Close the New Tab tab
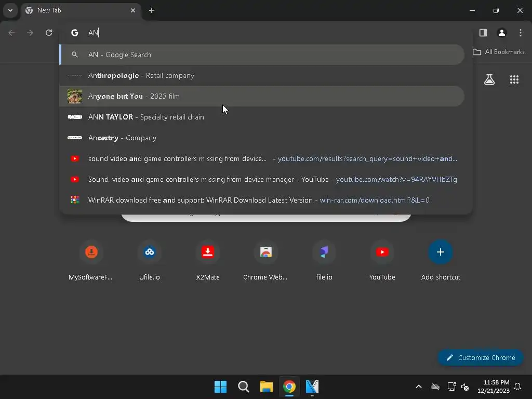 133,10
